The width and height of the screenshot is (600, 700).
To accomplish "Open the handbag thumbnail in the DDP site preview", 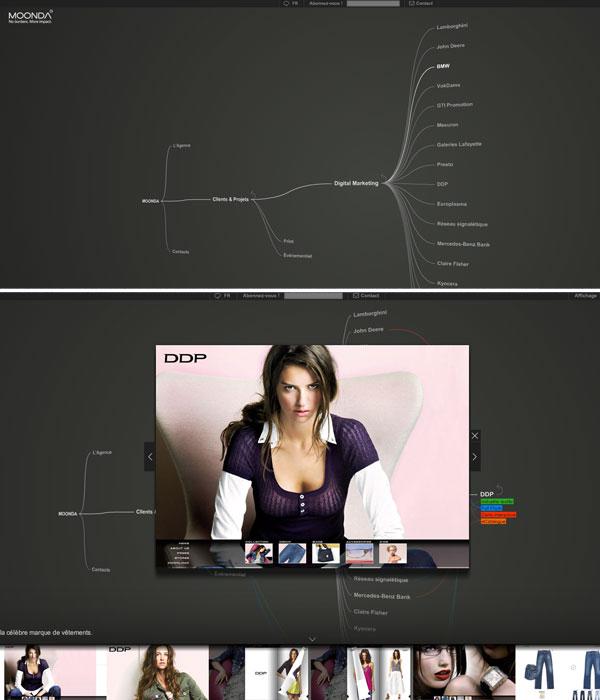I will click(326, 553).
